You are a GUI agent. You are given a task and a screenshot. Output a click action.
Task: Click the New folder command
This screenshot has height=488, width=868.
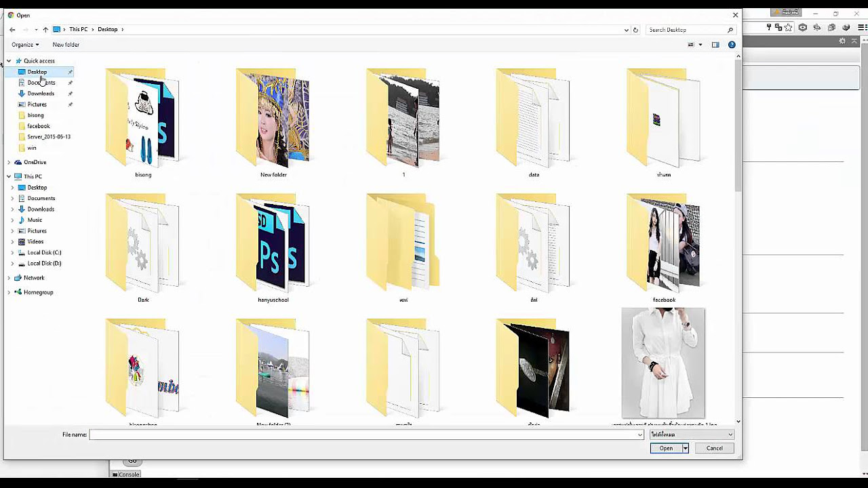(x=66, y=45)
